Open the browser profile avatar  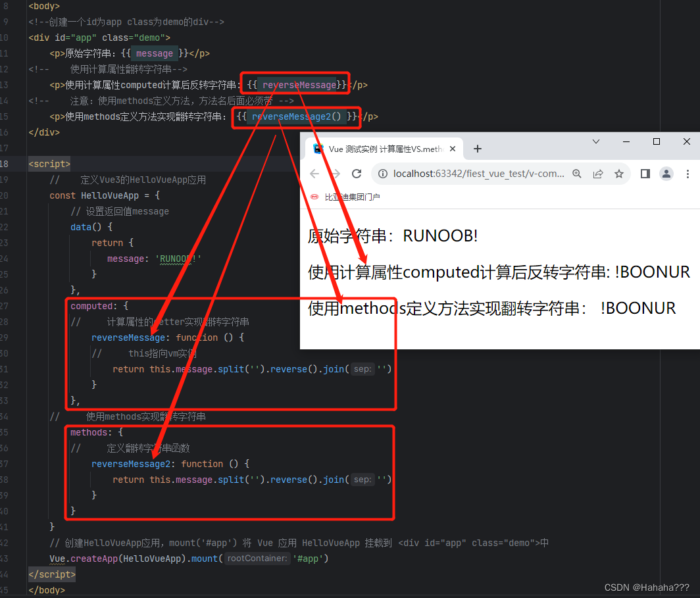666,174
